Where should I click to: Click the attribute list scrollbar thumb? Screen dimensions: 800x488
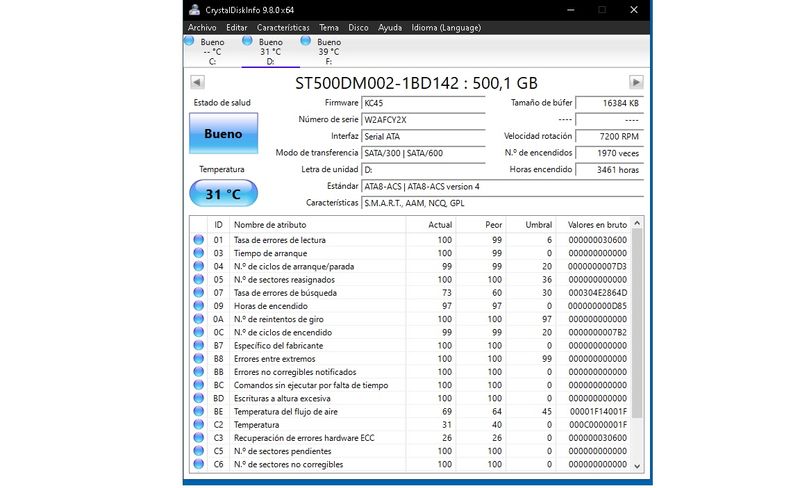click(x=637, y=323)
